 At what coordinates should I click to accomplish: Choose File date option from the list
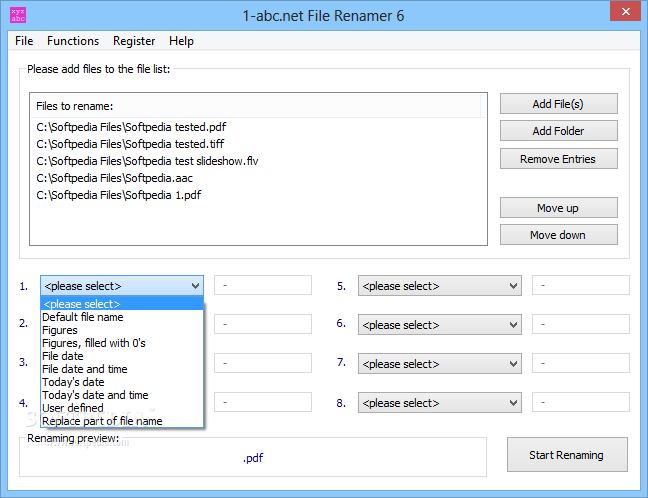[x=122, y=356]
